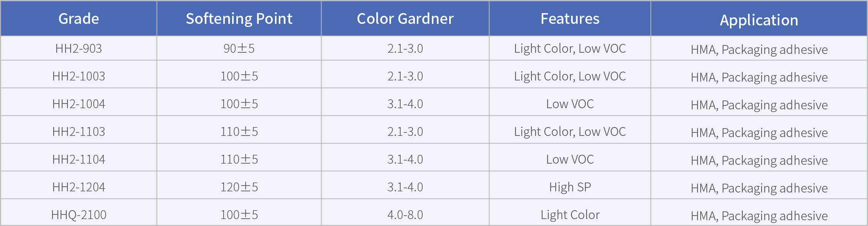Click the HH2-1003 grade cell
Viewport: 868px width, 226px height.
[79, 76]
